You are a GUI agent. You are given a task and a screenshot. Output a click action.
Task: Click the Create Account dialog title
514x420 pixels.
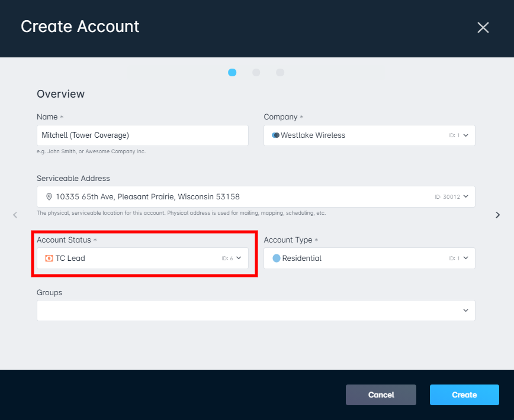[80, 27]
